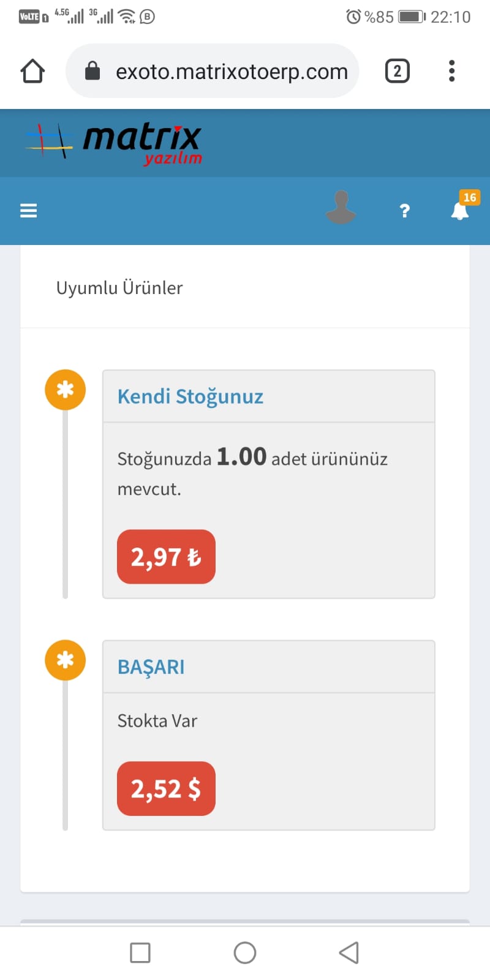
Task: Open the user profile avatar
Action: [341, 207]
